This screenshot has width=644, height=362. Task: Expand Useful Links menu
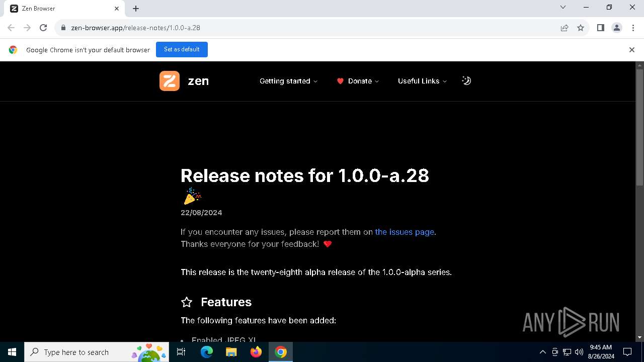(x=422, y=81)
